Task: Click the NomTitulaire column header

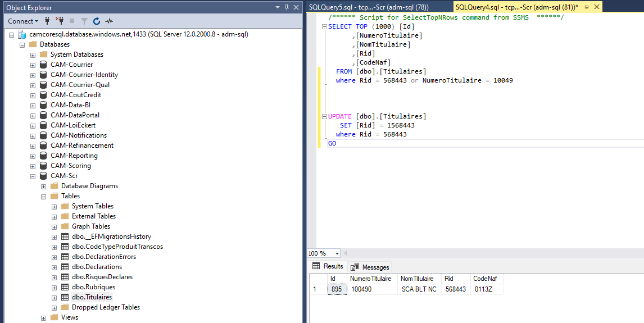Action: click(x=417, y=279)
